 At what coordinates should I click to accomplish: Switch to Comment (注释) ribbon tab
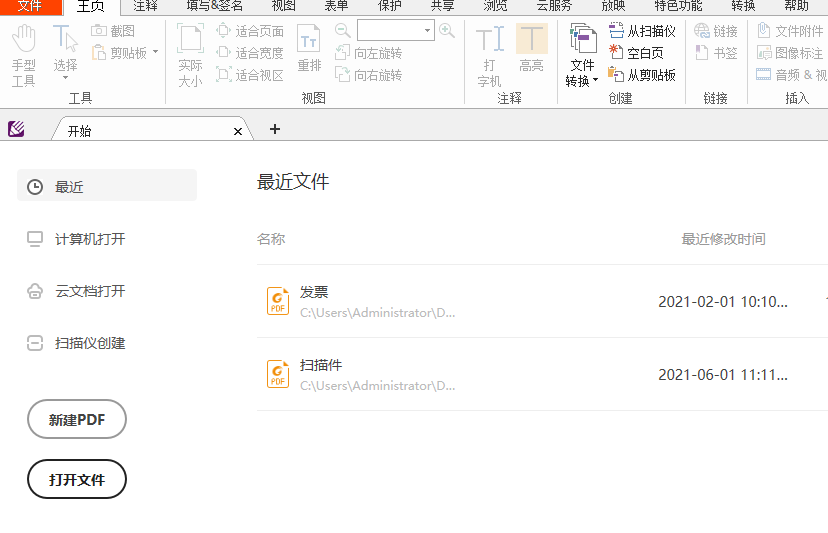click(146, 6)
